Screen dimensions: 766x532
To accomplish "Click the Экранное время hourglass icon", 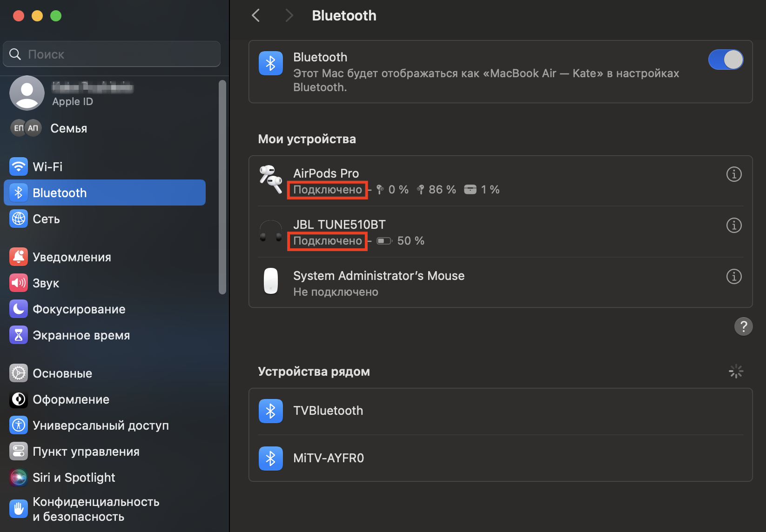I will click(x=19, y=335).
